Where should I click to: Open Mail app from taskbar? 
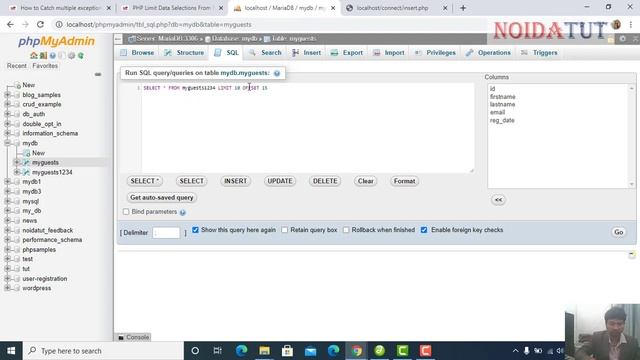tap(310, 351)
